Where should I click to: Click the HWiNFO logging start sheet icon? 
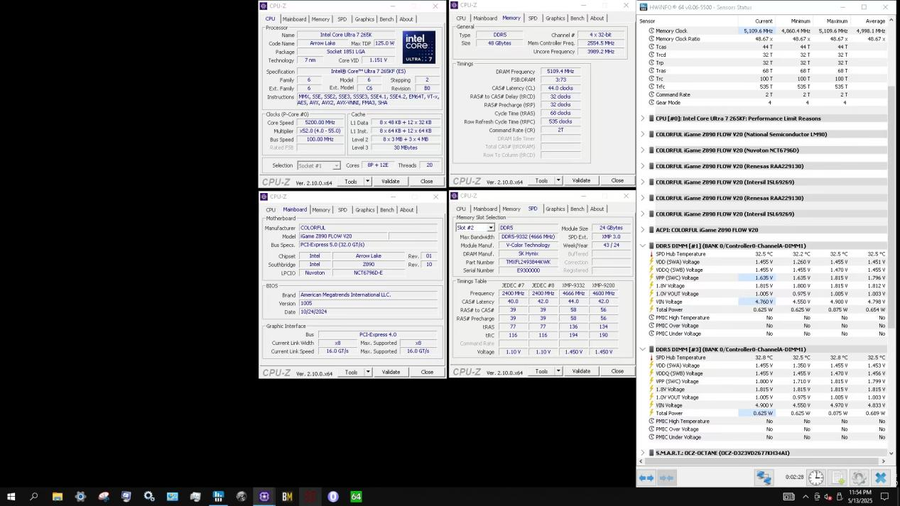(837, 477)
